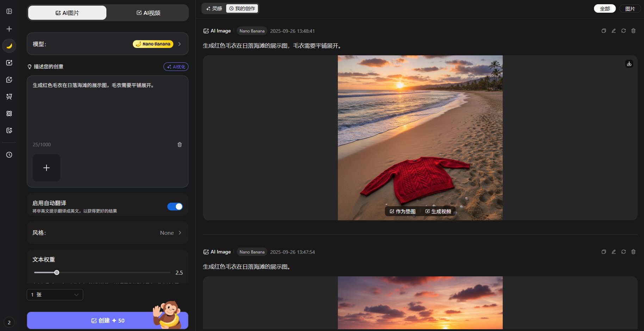Image resolution: width=644 pixels, height=331 pixels.
Task: Open the red sweater beach image preview
Action: coord(420,138)
